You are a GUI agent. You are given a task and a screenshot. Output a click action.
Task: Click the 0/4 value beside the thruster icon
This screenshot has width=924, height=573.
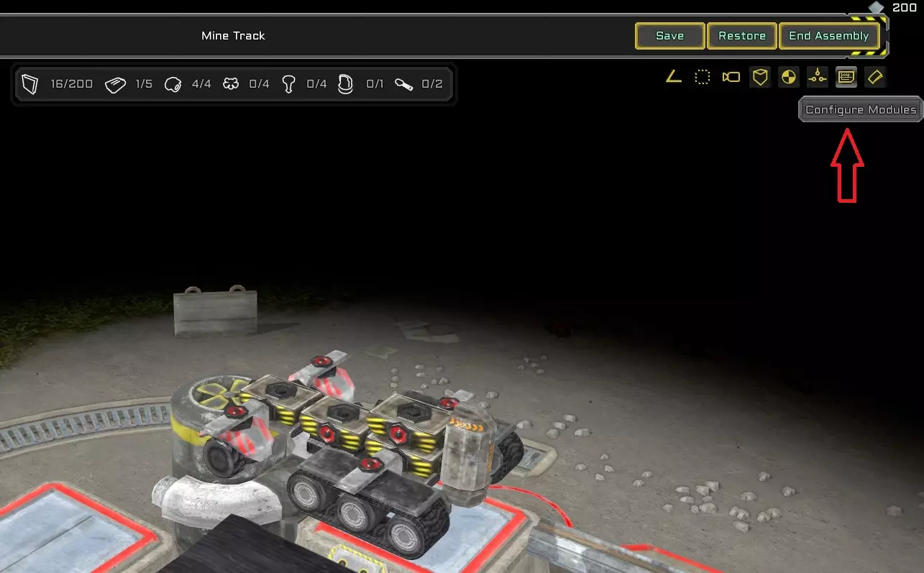click(316, 84)
